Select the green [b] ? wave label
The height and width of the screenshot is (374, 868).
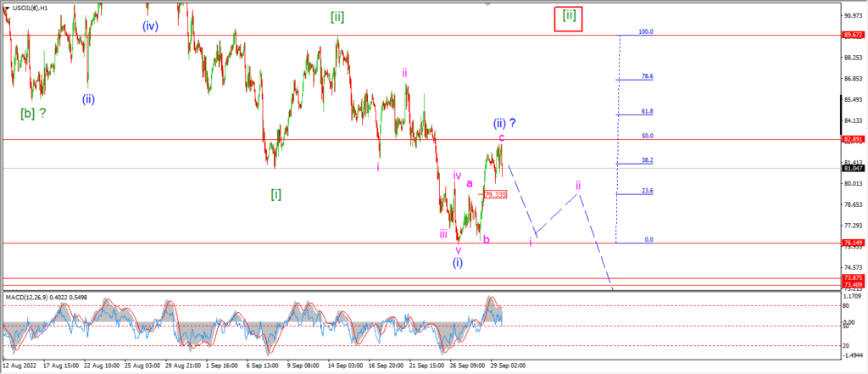pyautogui.click(x=33, y=114)
